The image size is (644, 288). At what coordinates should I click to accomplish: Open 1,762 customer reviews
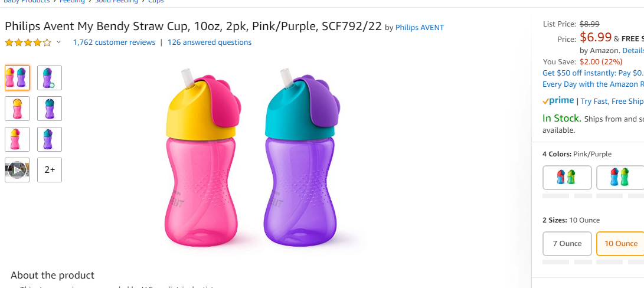click(114, 42)
